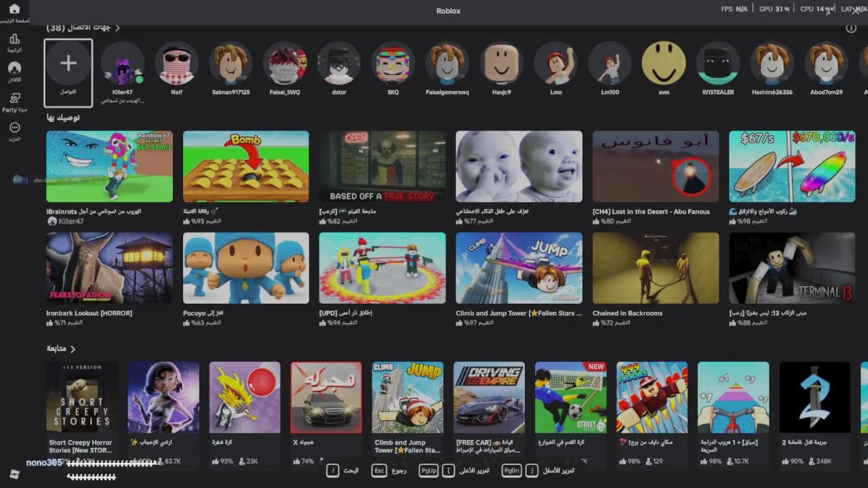Screen dimensions: 868x488
Task: Click the Chained in Backrooms title text
Action: pos(627,314)
